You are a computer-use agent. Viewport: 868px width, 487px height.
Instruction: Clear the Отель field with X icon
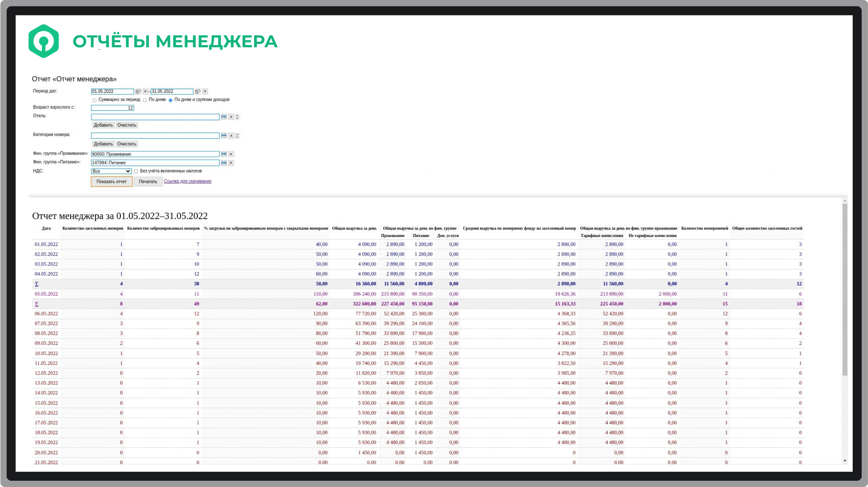[231, 117]
